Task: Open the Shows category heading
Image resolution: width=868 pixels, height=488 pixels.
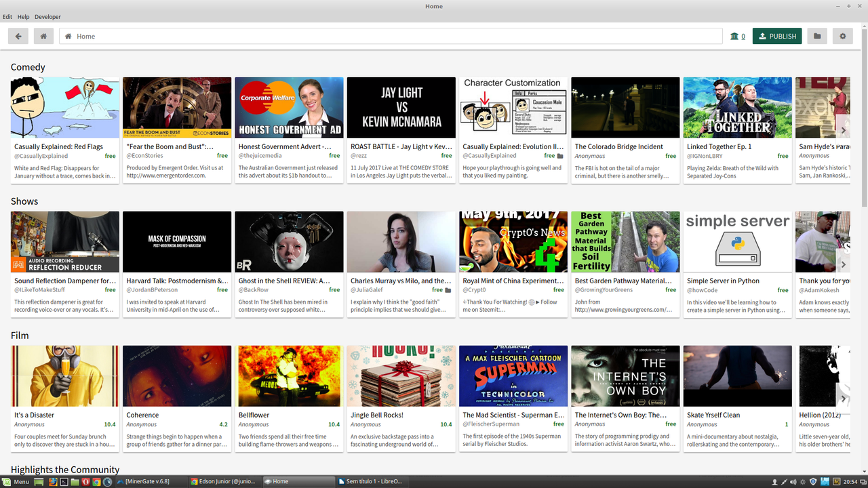Action: [x=24, y=201]
